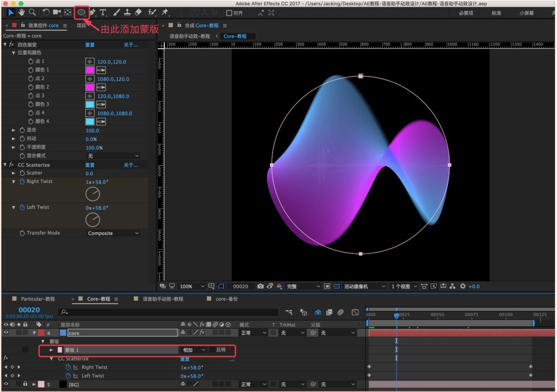Image resolution: width=557 pixels, height=392 pixels.
Task: Select the Roto Brush tool
Action: pyautogui.click(x=152, y=13)
